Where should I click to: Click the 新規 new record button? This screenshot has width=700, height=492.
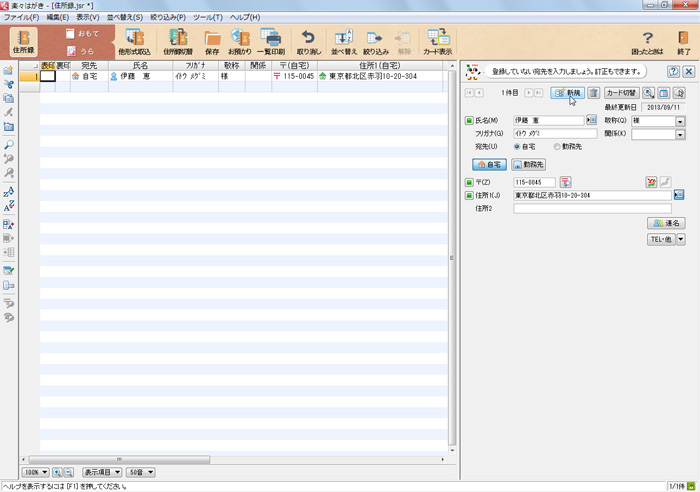tap(567, 93)
